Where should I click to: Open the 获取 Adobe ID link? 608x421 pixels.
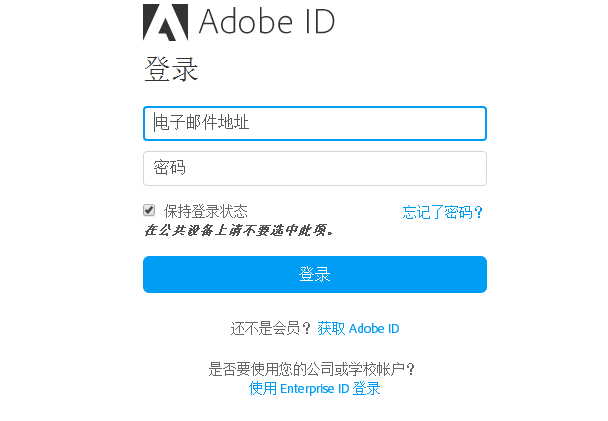pos(358,328)
